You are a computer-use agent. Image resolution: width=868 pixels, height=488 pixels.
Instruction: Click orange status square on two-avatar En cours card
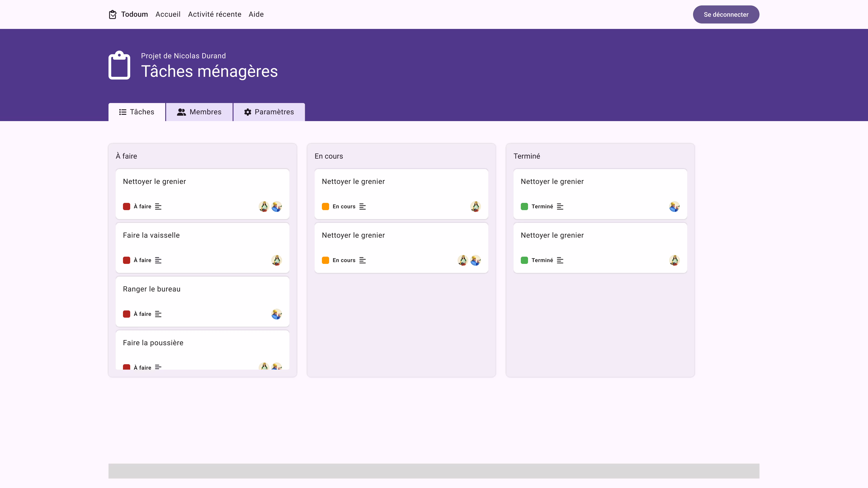(325, 260)
